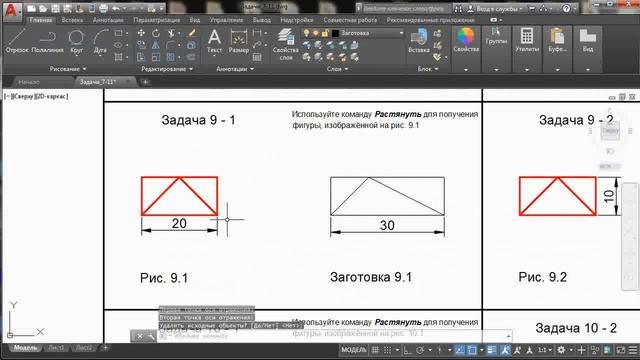The image size is (640, 360).
Task: Toggle drawing grid display in status bar
Action: click(x=375, y=350)
